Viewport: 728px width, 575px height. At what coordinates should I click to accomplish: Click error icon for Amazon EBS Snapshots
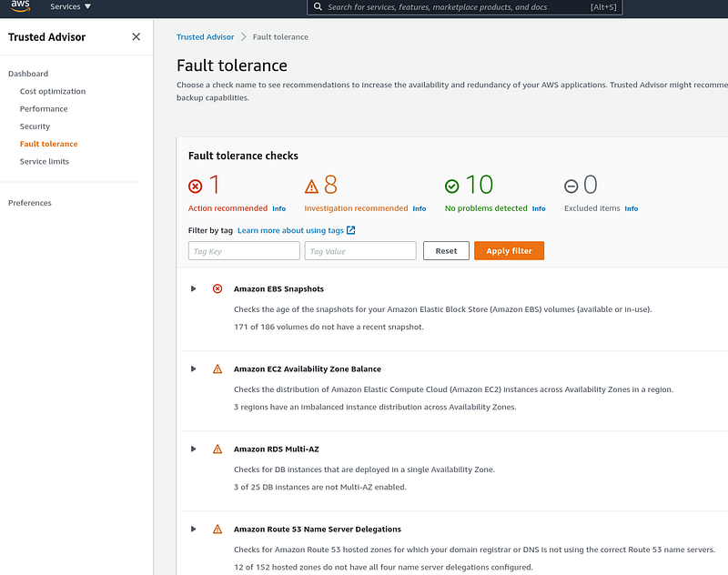pos(217,288)
